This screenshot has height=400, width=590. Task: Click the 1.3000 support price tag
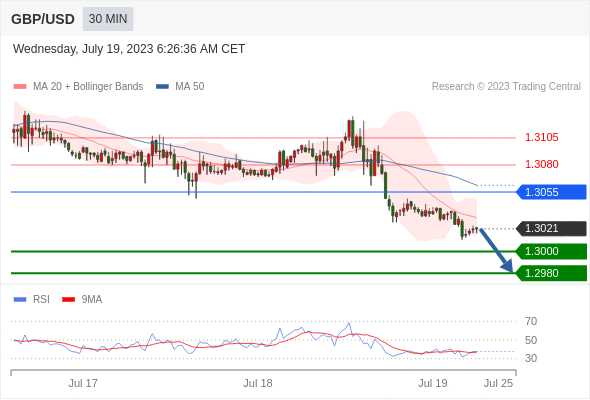click(551, 251)
